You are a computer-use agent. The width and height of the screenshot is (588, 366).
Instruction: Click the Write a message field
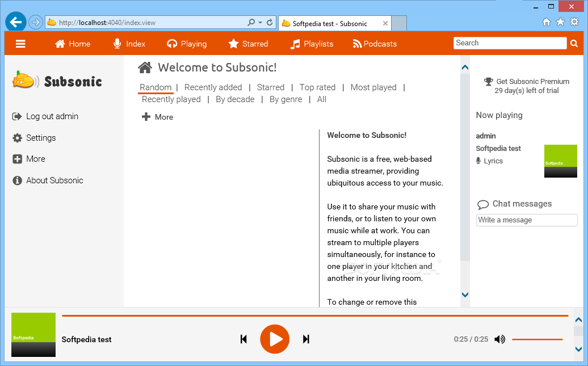pyautogui.click(x=527, y=220)
